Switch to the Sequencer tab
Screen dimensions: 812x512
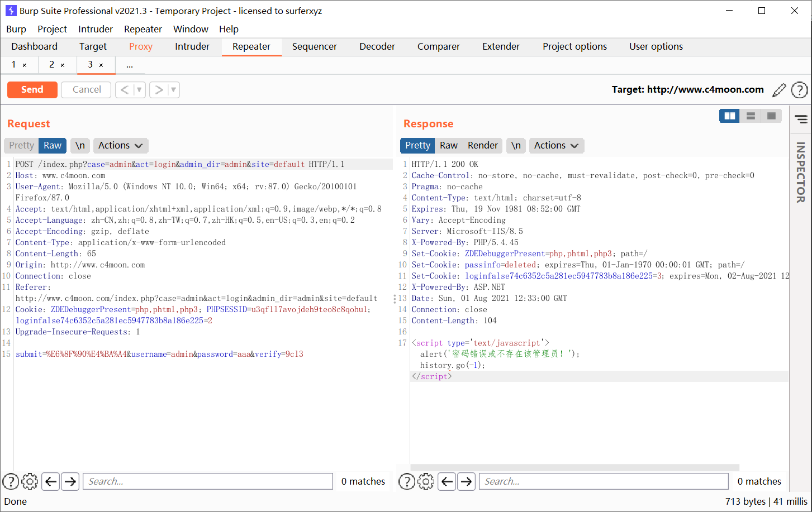(x=315, y=47)
